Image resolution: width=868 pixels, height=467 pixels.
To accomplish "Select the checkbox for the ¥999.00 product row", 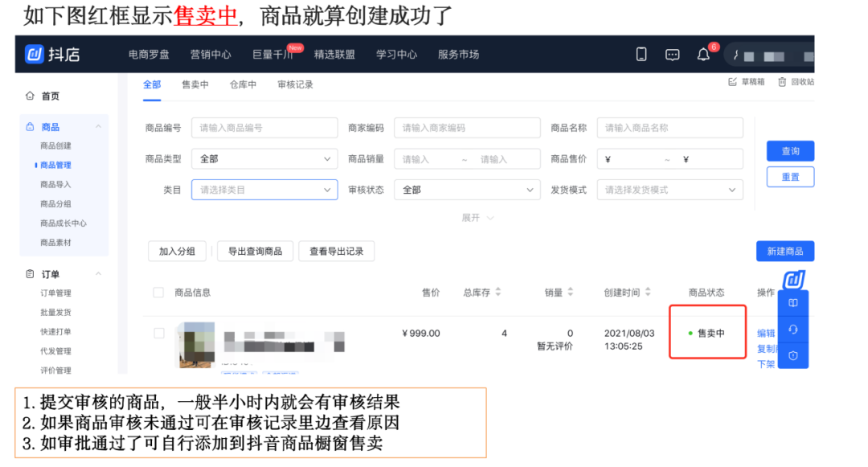I will click(158, 333).
